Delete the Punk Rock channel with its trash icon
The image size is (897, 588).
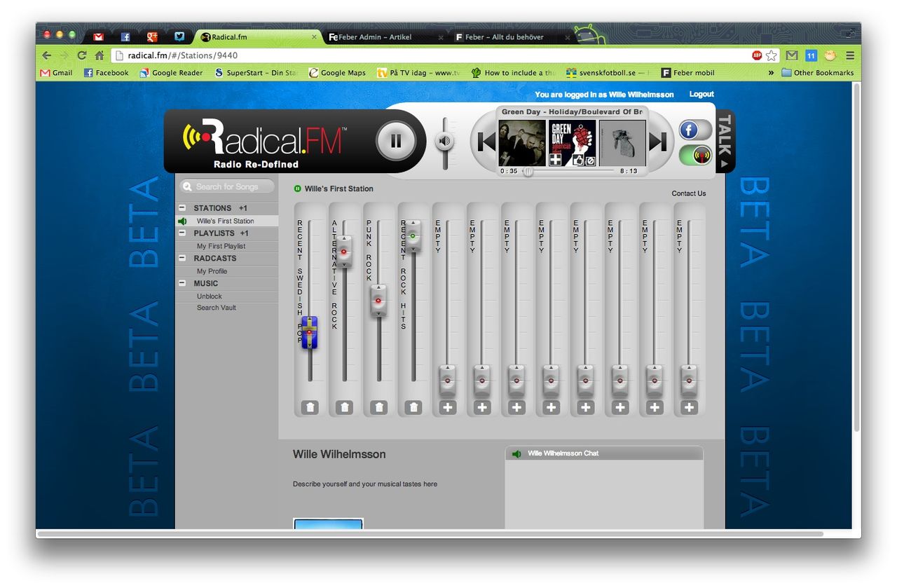pos(378,406)
